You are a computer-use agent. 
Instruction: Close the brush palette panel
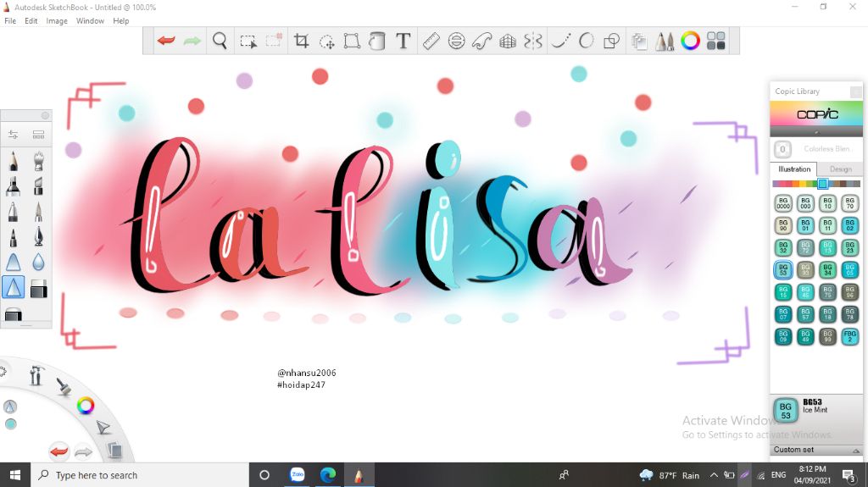46,115
